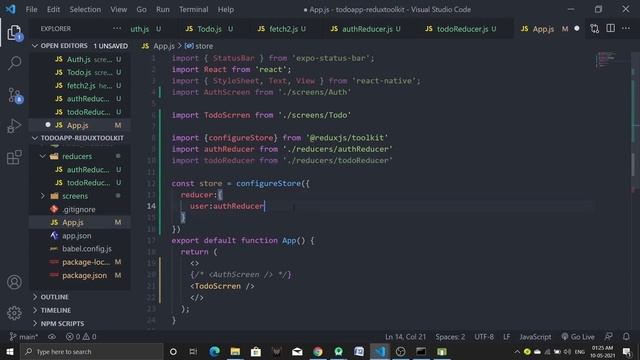Split the editor to the right

tap(610, 29)
